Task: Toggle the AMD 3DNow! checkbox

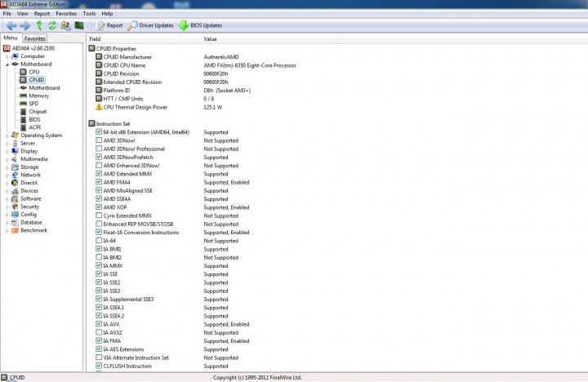Action: (99, 140)
